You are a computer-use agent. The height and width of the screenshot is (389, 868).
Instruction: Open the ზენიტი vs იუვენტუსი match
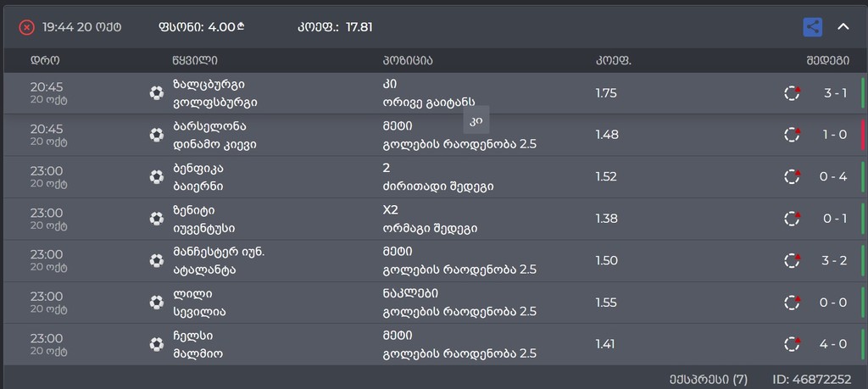click(203, 220)
